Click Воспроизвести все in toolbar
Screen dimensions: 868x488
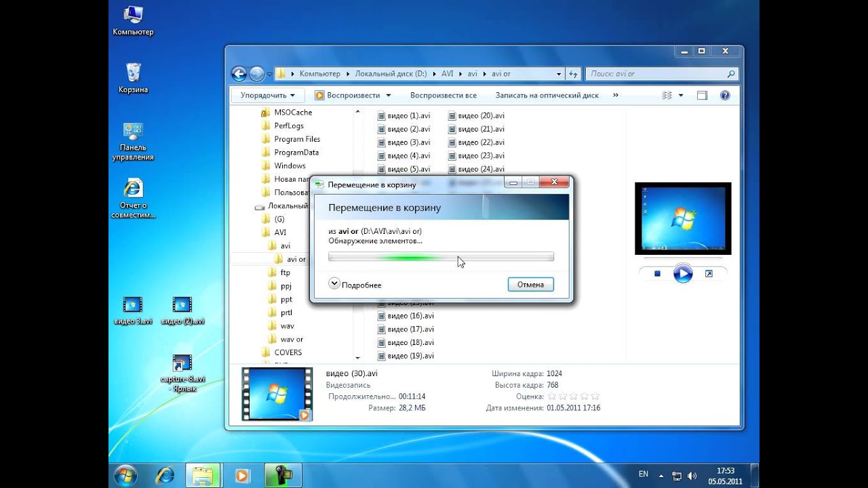pos(443,96)
